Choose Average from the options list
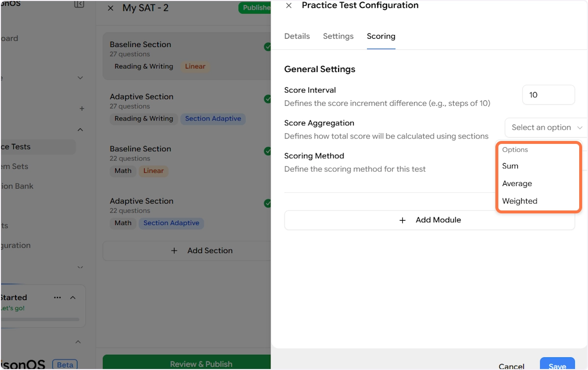Viewport: 588px width, 370px height. (517, 184)
